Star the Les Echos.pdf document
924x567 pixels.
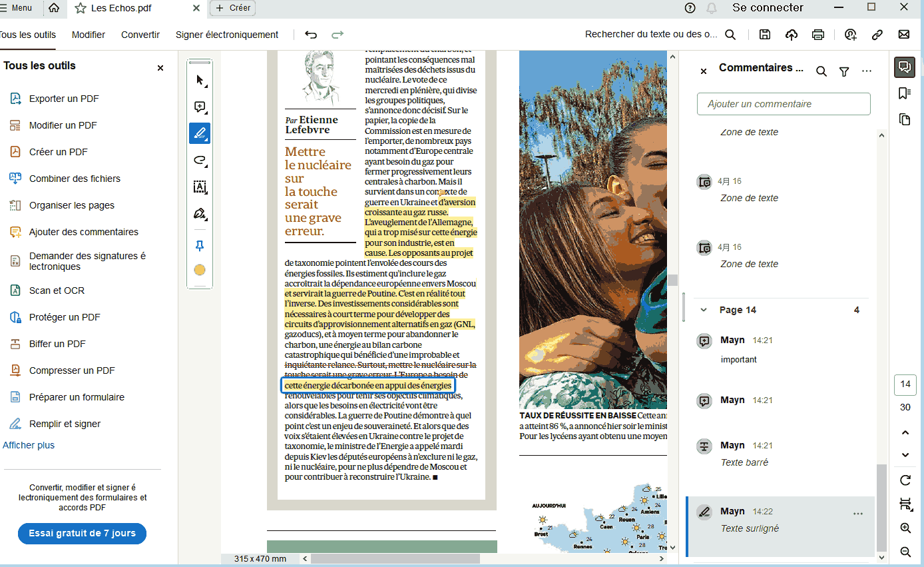point(80,8)
